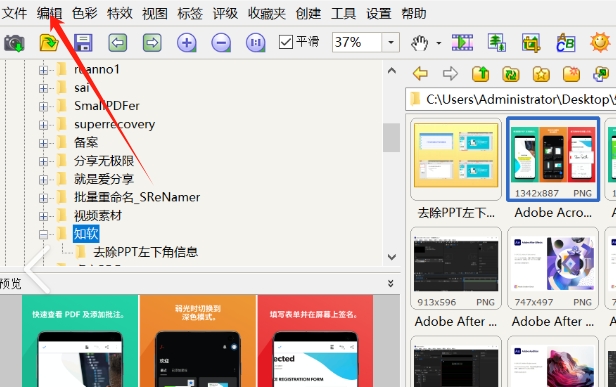The width and height of the screenshot is (616, 387).
Task: Click the favorites folder star icon
Action: click(541, 73)
